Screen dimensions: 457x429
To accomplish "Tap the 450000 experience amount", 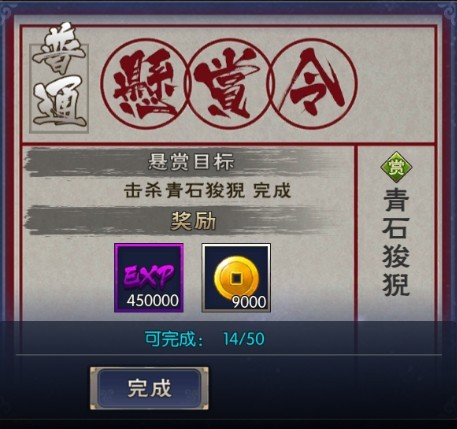I will point(152,301).
